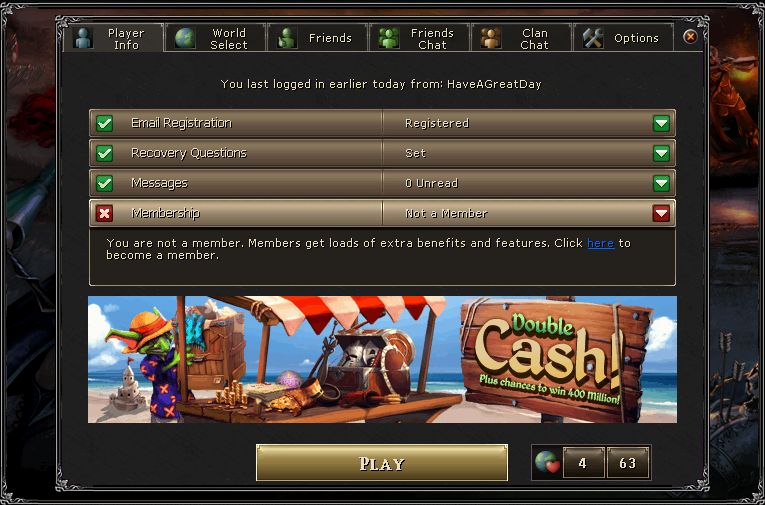Click the green check beside Email Registration

pyautogui.click(x=104, y=123)
